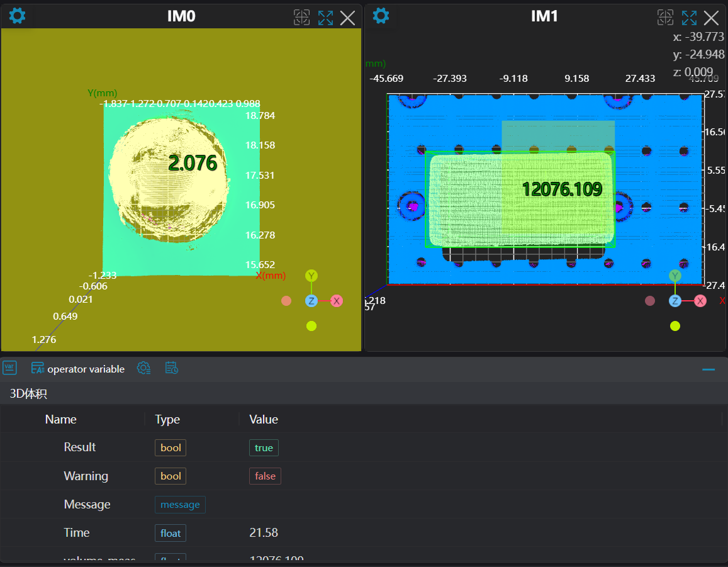The image size is (728, 567).
Task: Click the var variable icon
Action: pos(9,368)
